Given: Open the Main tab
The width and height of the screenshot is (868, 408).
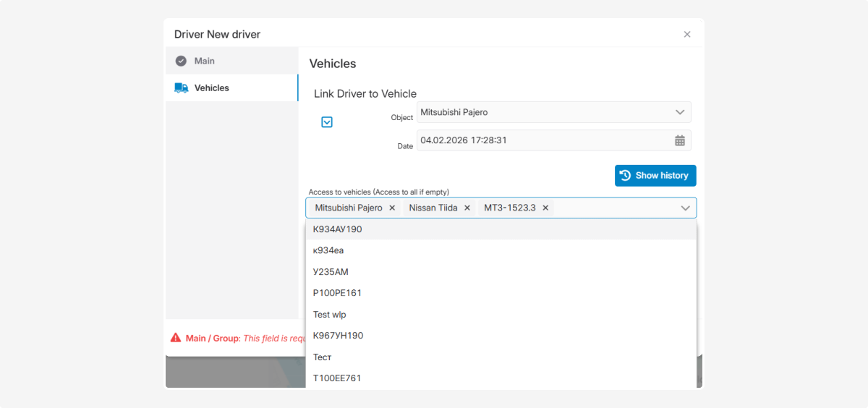Looking at the screenshot, I should [x=204, y=61].
